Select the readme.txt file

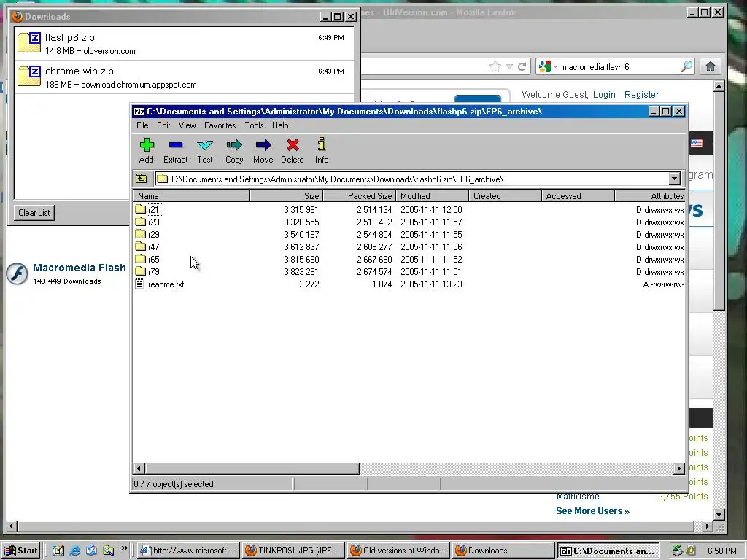click(x=160, y=284)
